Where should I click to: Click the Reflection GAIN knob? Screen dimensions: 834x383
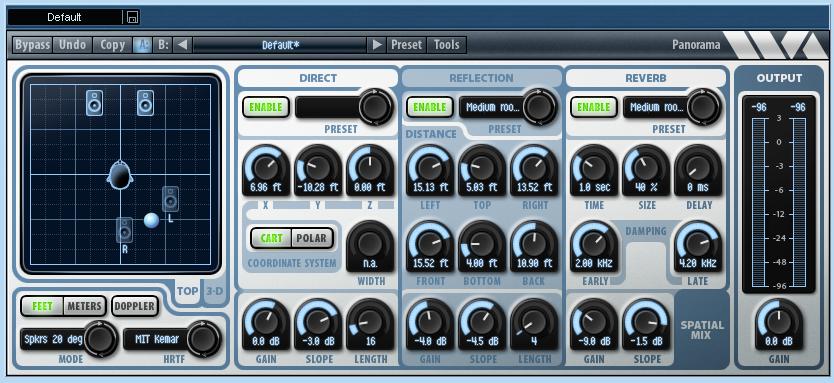pyautogui.click(x=430, y=323)
